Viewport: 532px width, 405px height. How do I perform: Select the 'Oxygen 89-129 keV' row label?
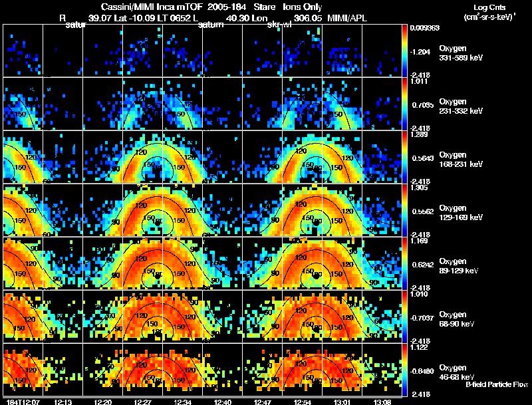click(459, 266)
